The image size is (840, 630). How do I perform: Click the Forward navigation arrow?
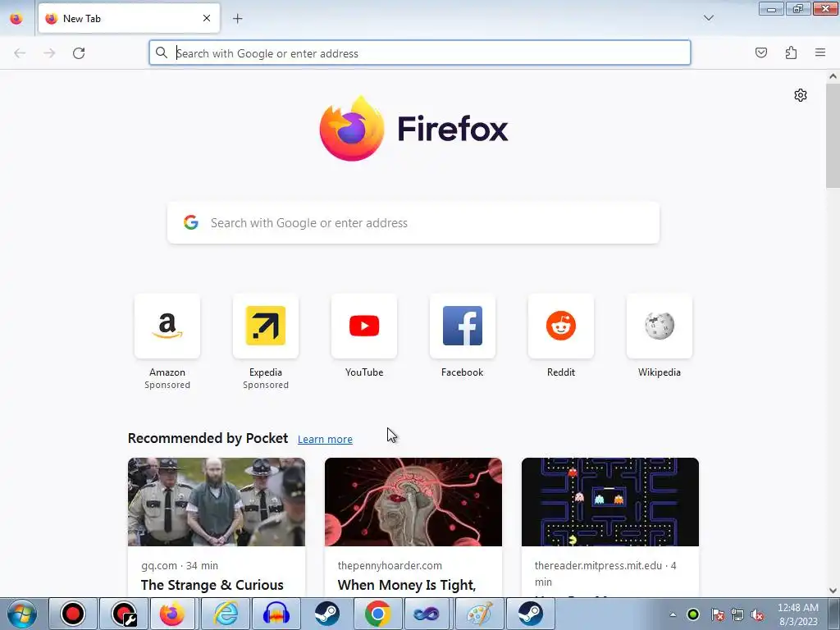[49, 53]
